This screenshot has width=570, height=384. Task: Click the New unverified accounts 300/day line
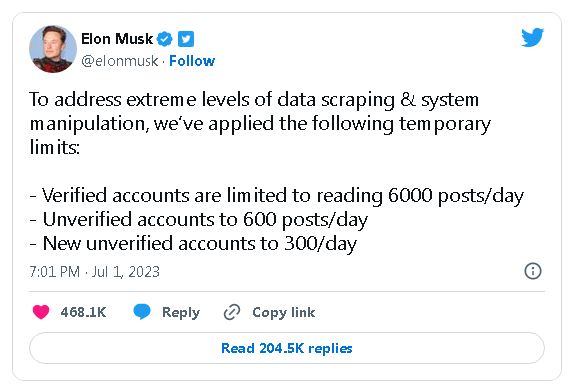193,244
